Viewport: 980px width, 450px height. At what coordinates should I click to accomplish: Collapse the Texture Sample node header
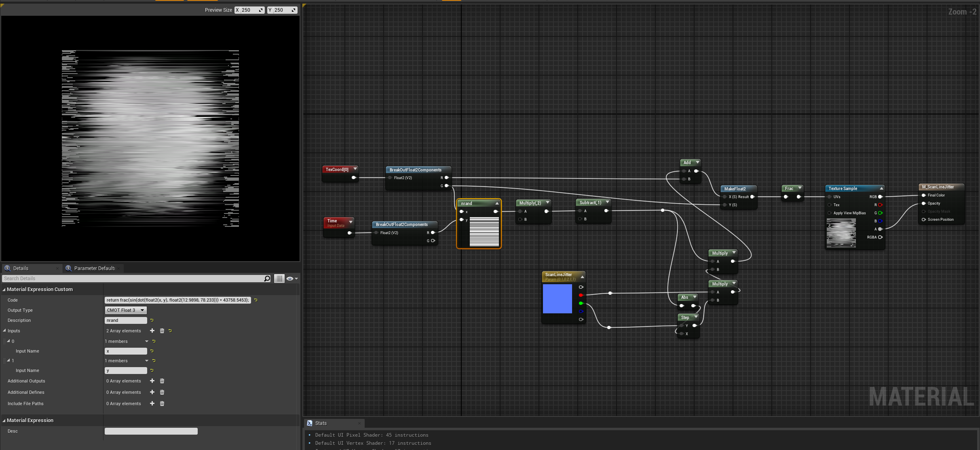(881, 188)
